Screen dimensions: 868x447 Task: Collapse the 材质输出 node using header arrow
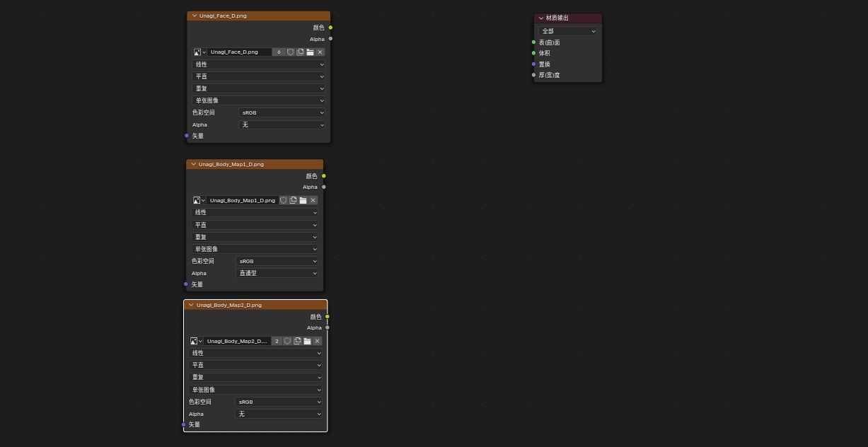541,18
